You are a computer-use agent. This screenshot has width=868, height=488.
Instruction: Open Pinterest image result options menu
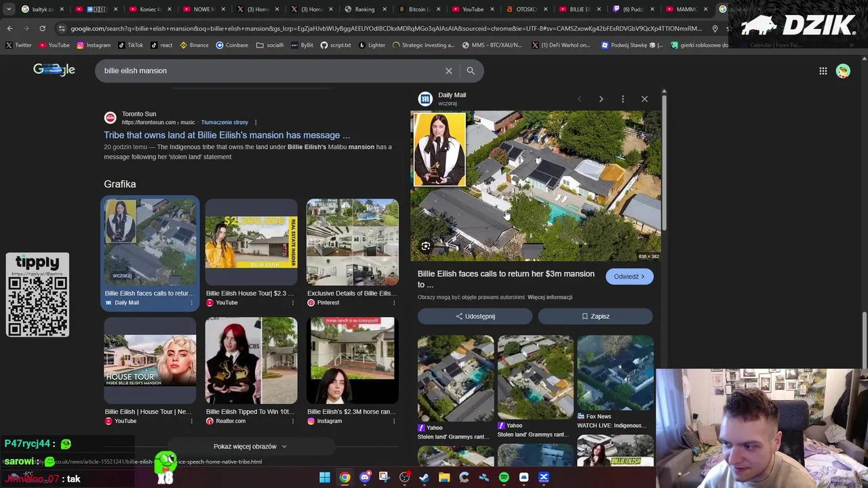pyautogui.click(x=393, y=303)
